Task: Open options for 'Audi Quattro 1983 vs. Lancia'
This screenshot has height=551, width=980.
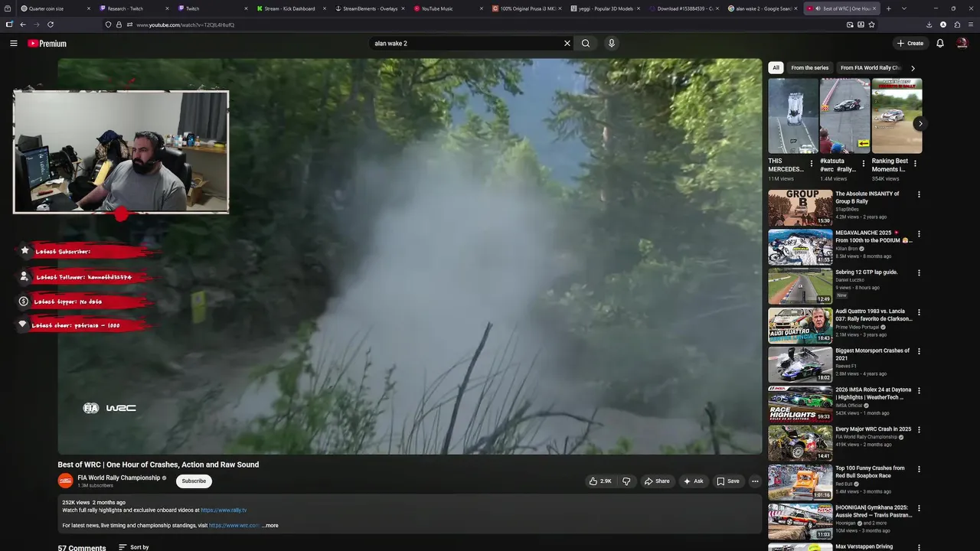Action: 919,312
